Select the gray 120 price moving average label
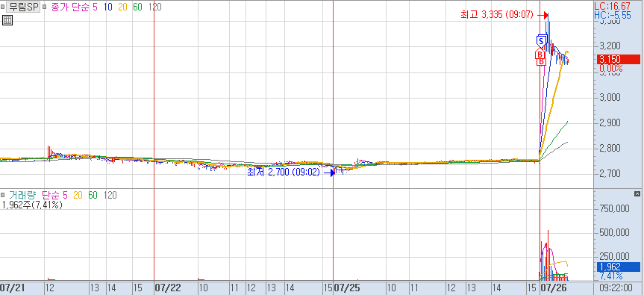This screenshot has height=295, width=644. point(154,7)
